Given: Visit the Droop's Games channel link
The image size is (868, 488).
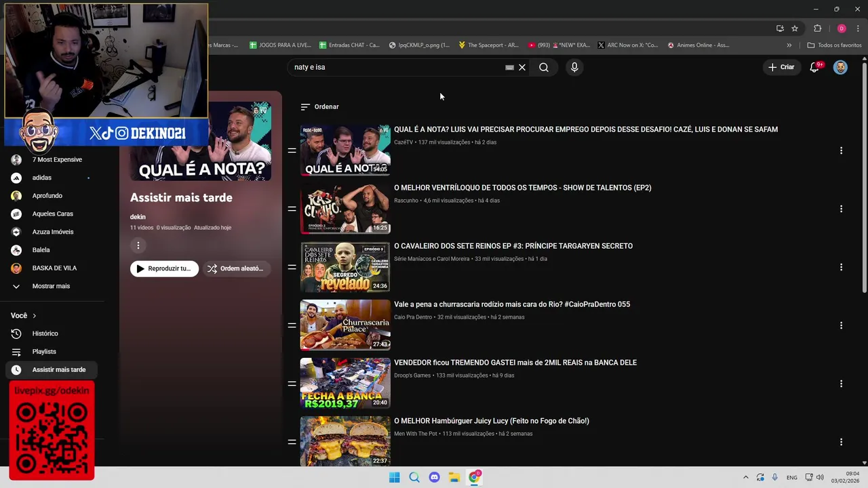Looking at the screenshot, I should (412, 375).
